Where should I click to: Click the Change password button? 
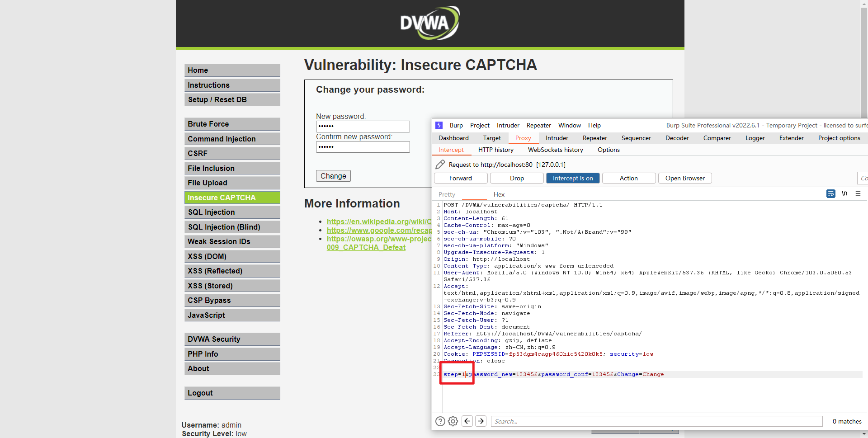tap(333, 176)
